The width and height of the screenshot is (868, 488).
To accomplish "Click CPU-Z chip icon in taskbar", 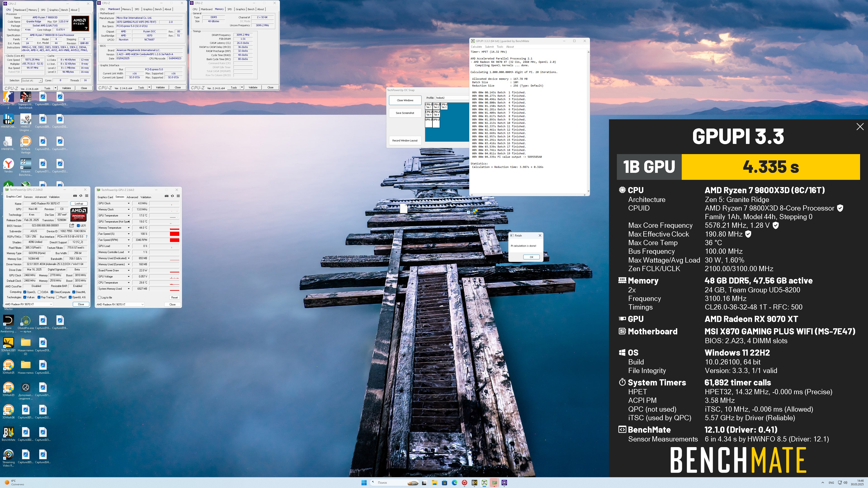I will [504, 483].
